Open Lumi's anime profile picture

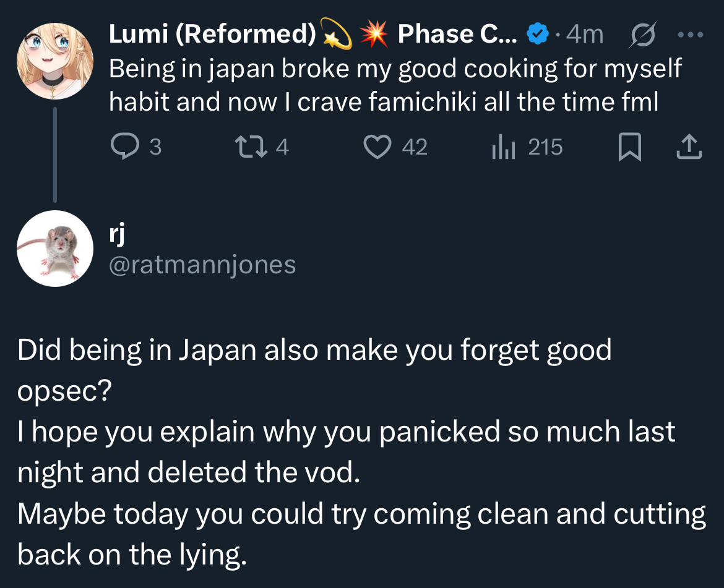point(55,61)
